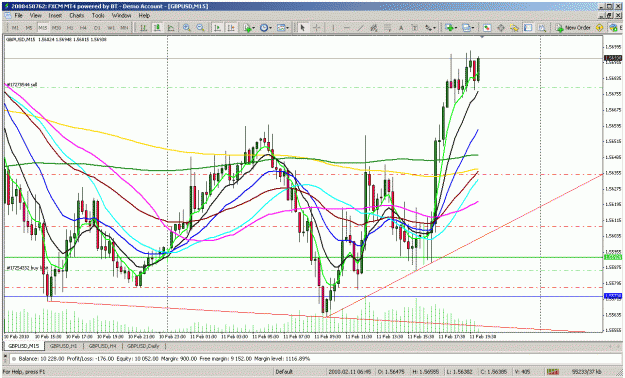Expand the templates dropdown arrow

[x=288, y=28]
